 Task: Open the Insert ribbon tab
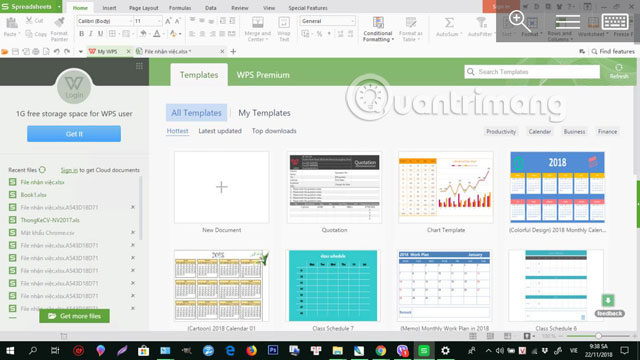click(109, 8)
